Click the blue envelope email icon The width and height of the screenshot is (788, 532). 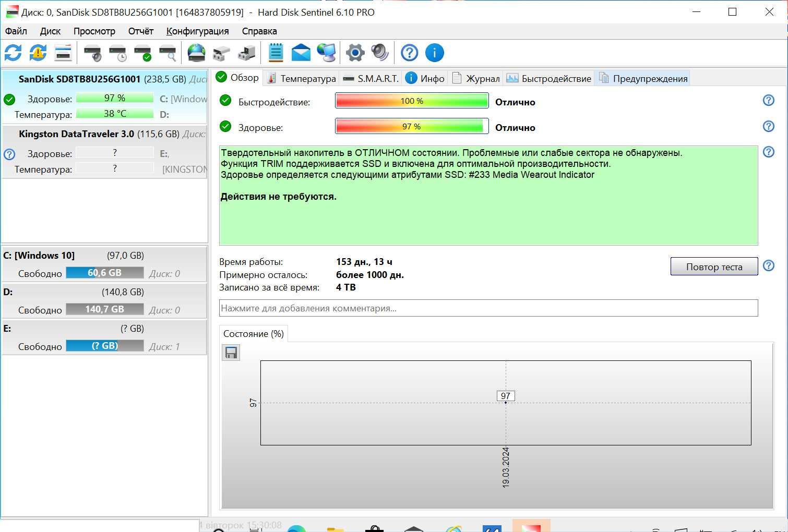301,53
